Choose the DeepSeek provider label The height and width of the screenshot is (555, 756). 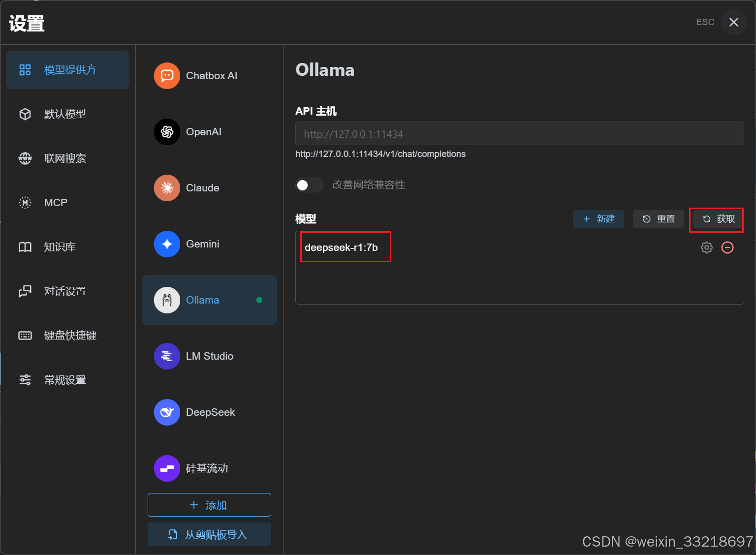211,412
